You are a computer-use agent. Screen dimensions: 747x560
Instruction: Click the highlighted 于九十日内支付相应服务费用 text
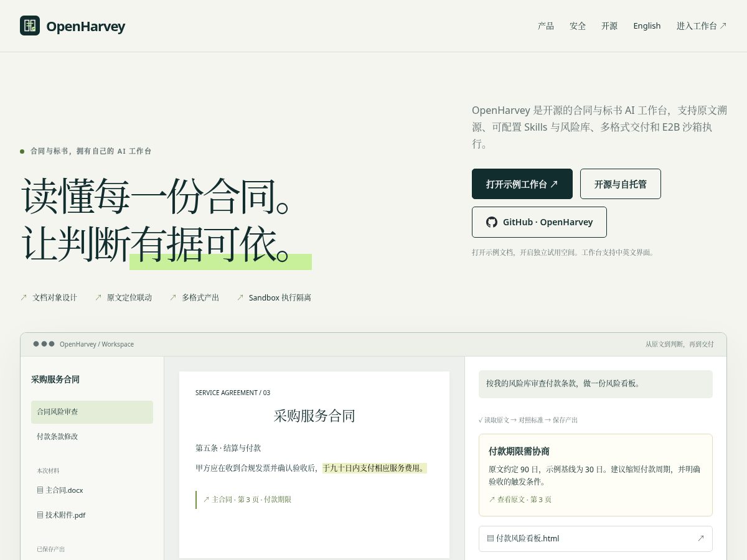(374, 468)
